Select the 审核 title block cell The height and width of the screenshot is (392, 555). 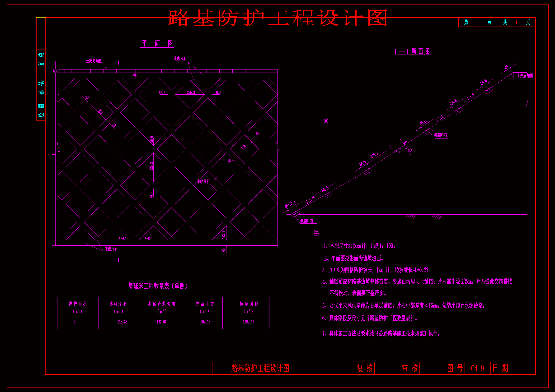pos(410,368)
